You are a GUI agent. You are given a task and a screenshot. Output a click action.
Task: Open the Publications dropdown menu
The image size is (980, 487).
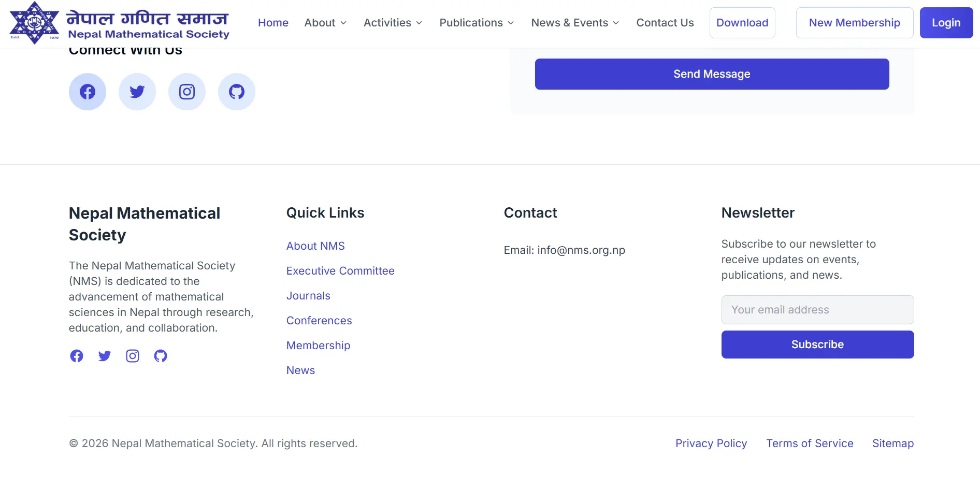(477, 23)
